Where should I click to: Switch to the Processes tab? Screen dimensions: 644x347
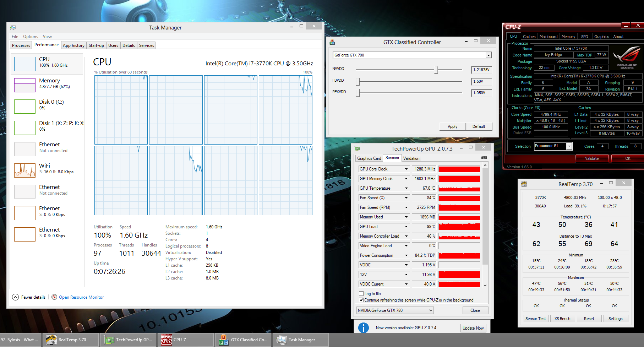[x=21, y=45]
